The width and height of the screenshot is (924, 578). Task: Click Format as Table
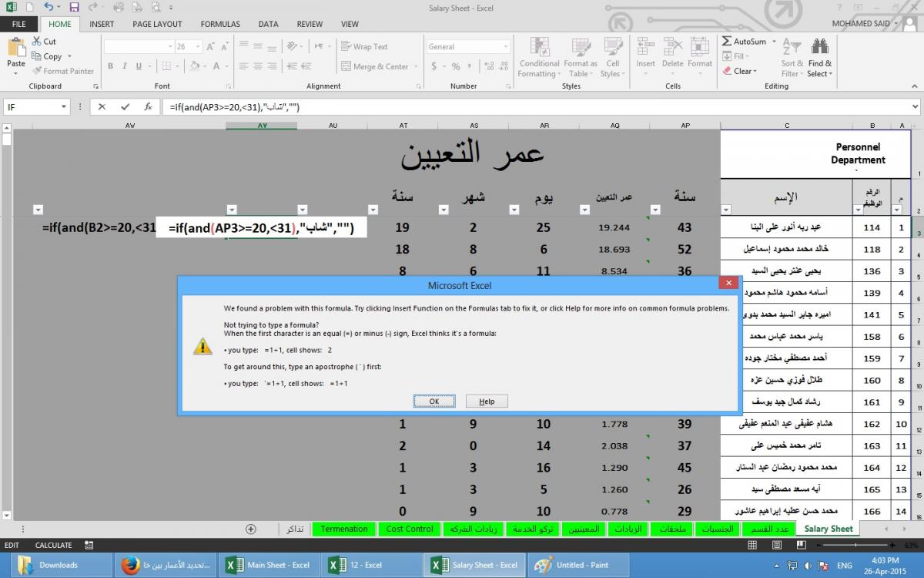[580, 57]
